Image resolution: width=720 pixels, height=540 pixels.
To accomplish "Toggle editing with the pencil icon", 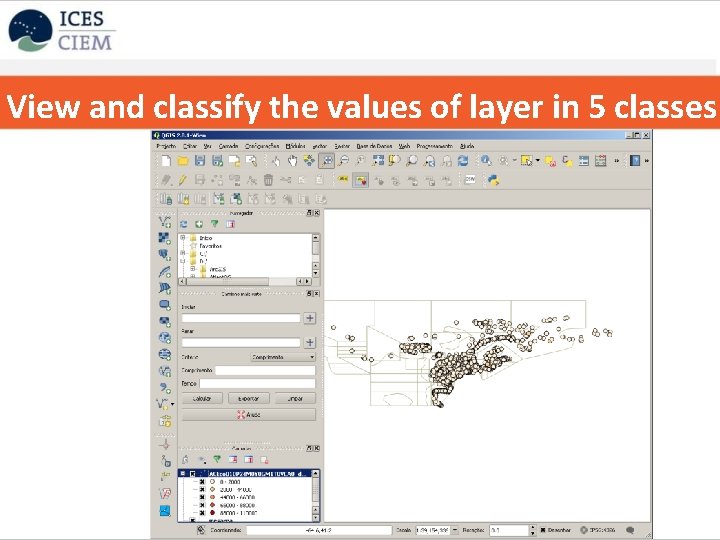I will [183, 180].
